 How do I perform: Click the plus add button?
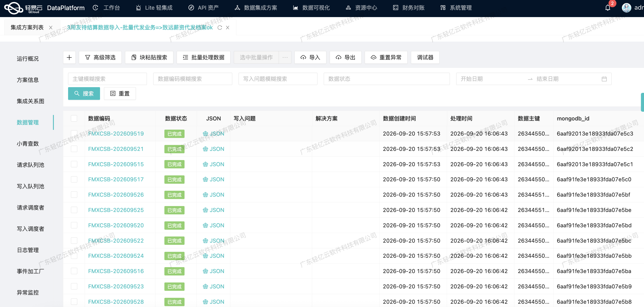pos(69,58)
